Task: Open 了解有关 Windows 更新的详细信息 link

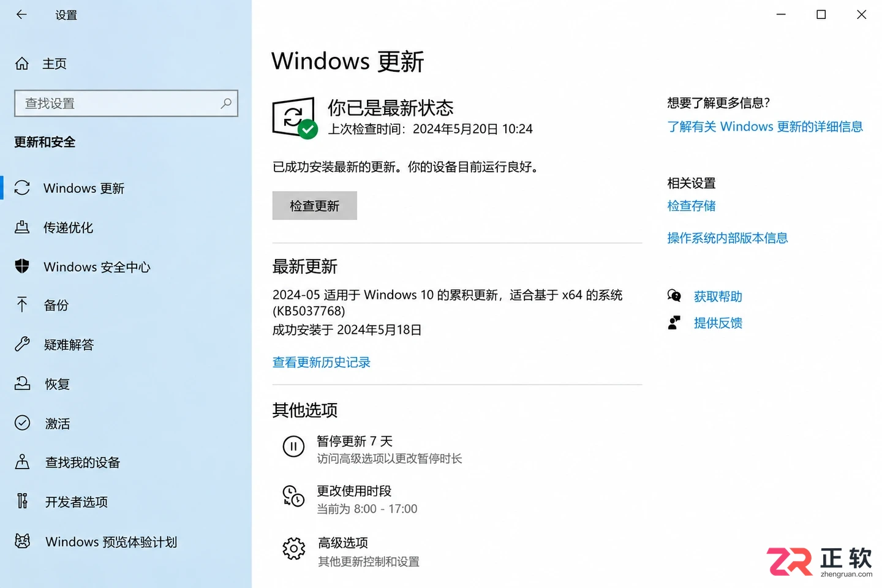Action: point(765,127)
